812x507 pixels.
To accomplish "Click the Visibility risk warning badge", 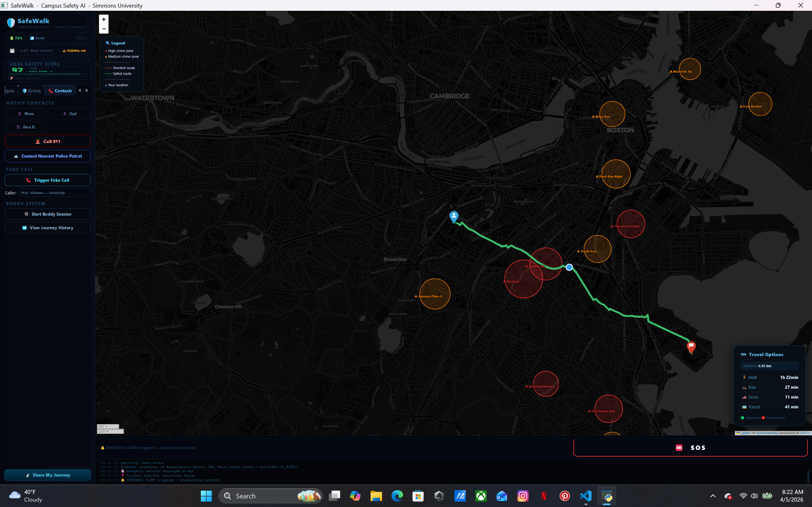I will (x=75, y=51).
